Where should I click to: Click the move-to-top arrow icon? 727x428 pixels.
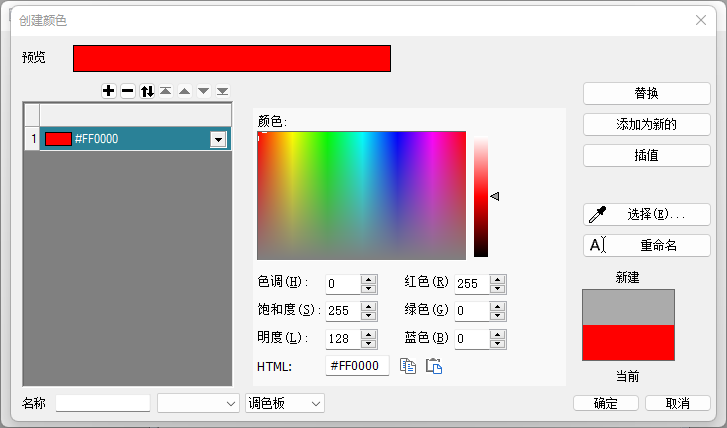(165, 91)
